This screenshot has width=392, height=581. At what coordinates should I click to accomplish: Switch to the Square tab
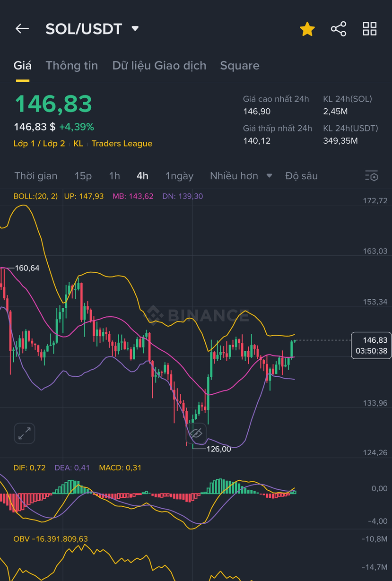pyautogui.click(x=240, y=66)
